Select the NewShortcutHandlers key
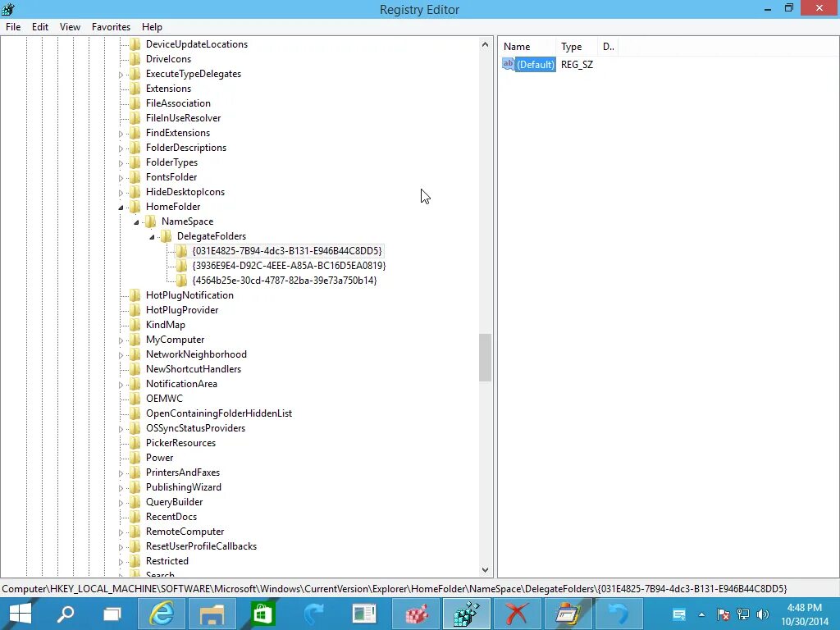This screenshot has width=840, height=630. [194, 369]
